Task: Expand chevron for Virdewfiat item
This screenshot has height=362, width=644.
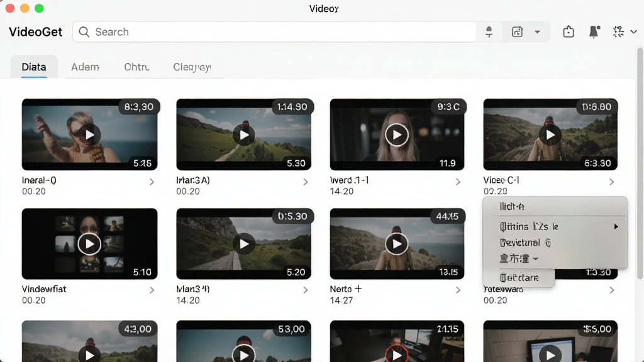Action: [152, 290]
